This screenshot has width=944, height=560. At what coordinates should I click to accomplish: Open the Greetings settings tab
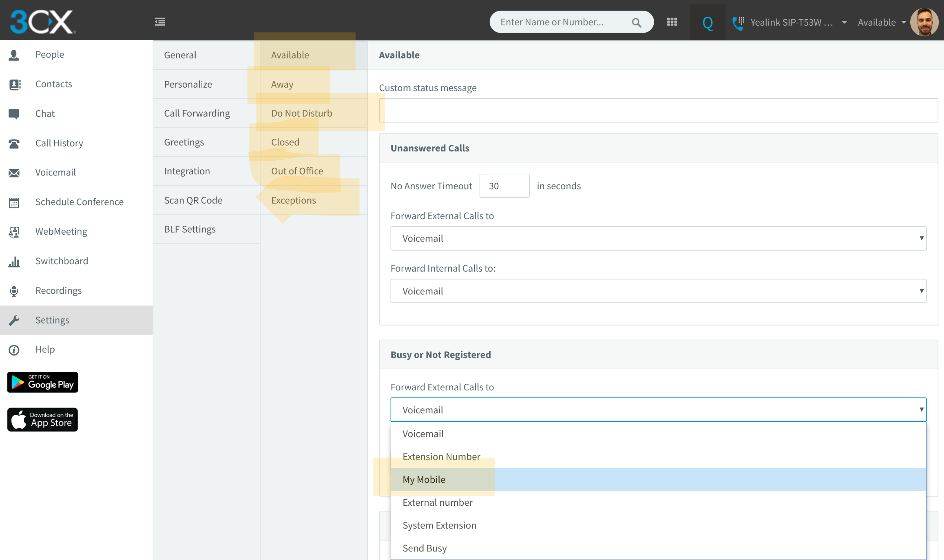coord(184,142)
